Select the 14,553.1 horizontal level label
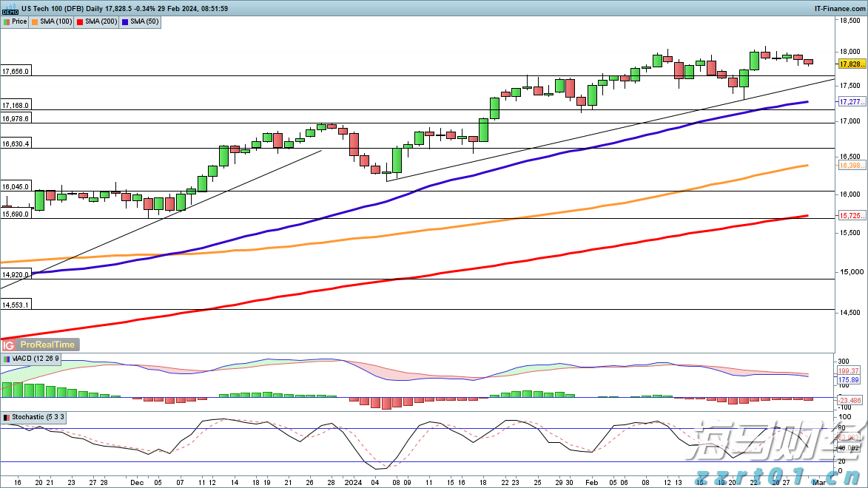 click(x=16, y=305)
